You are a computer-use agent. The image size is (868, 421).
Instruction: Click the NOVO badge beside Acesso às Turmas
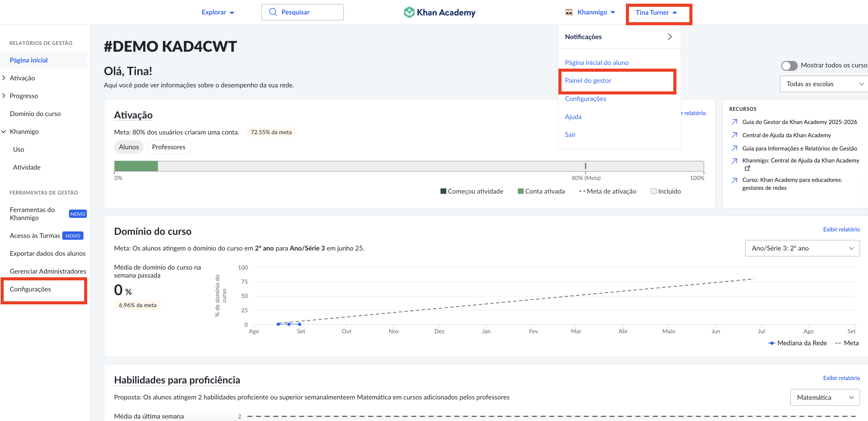73,235
